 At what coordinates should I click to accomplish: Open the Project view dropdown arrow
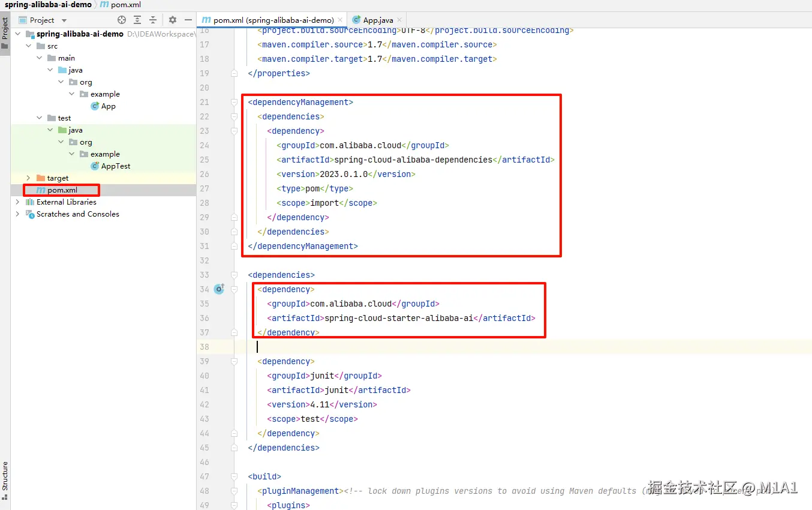[64, 20]
